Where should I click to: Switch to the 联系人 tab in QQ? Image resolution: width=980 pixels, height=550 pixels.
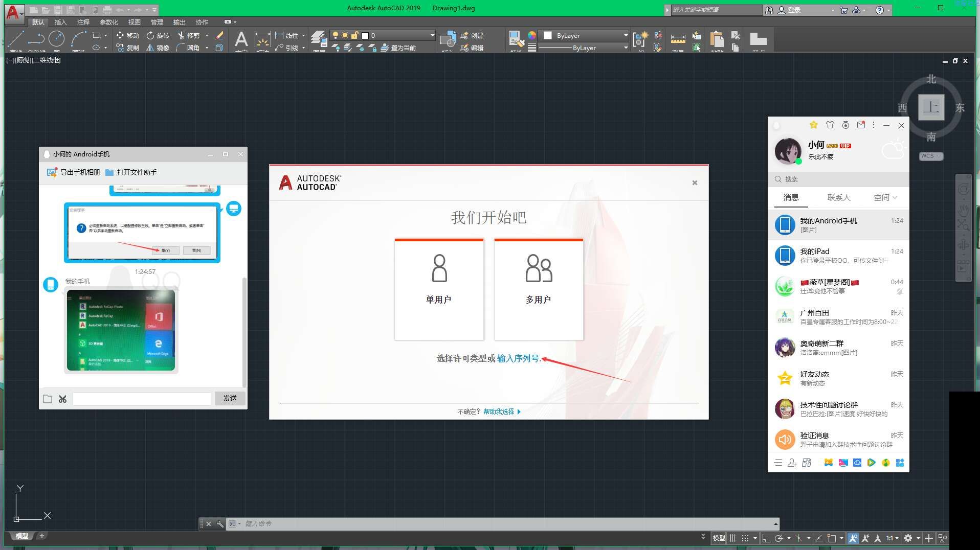point(838,197)
